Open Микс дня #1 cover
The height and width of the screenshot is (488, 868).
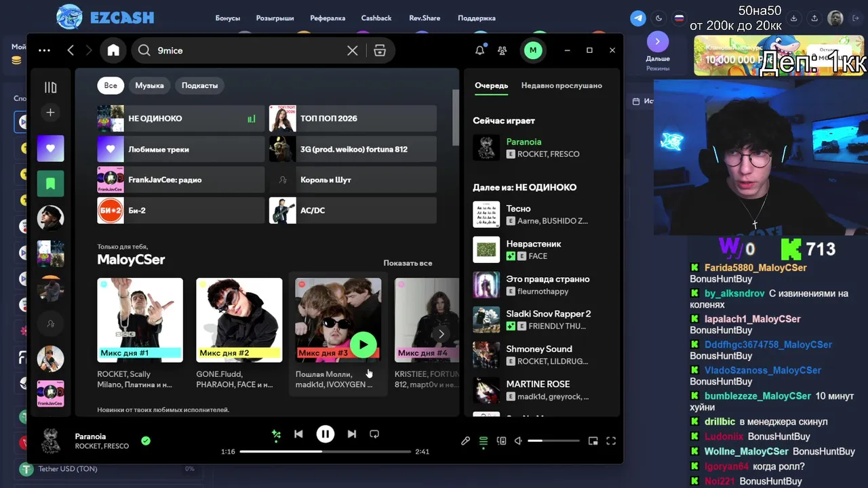[140, 320]
